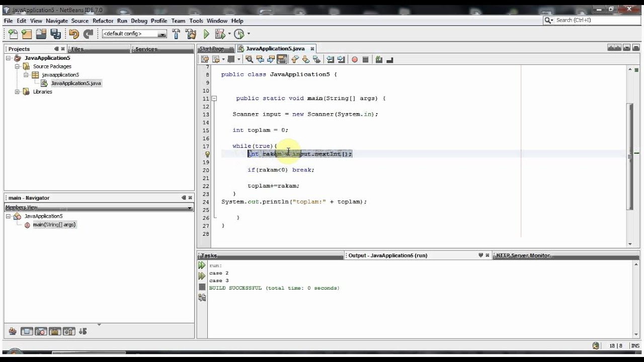Start macro recording with red circle icon
The image size is (644, 362).
355,59
